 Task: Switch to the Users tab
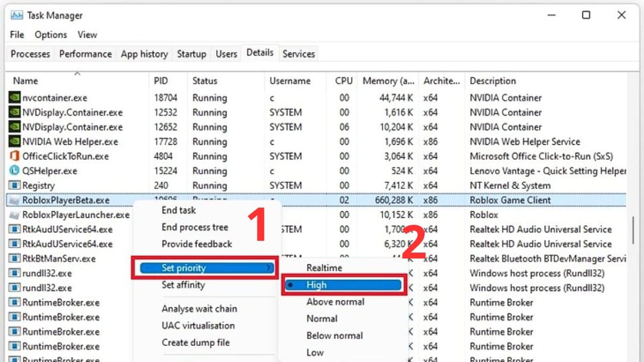click(x=226, y=54)
